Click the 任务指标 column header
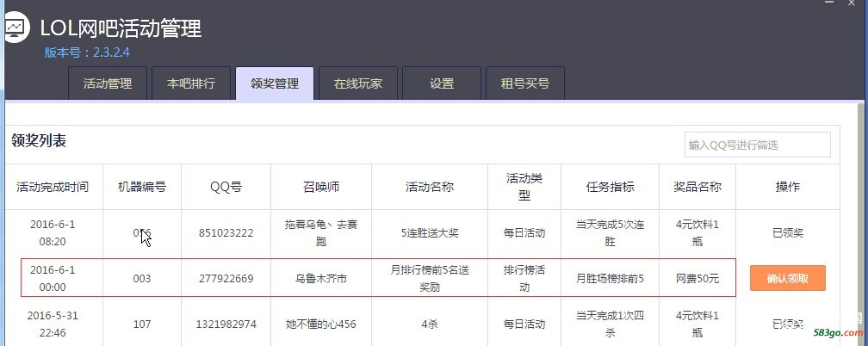The height and width of the screenshot is (346, 868). tap(610, 187)
